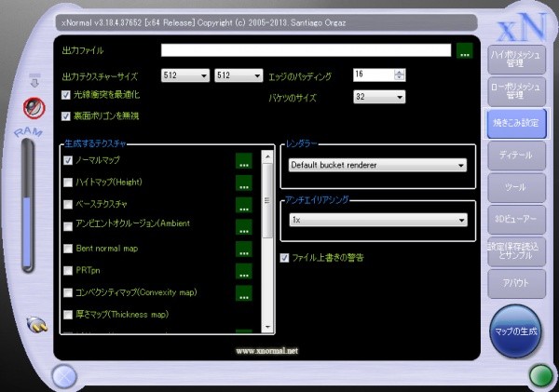Enable PRTpn checkbox

(x=68, y=271)
